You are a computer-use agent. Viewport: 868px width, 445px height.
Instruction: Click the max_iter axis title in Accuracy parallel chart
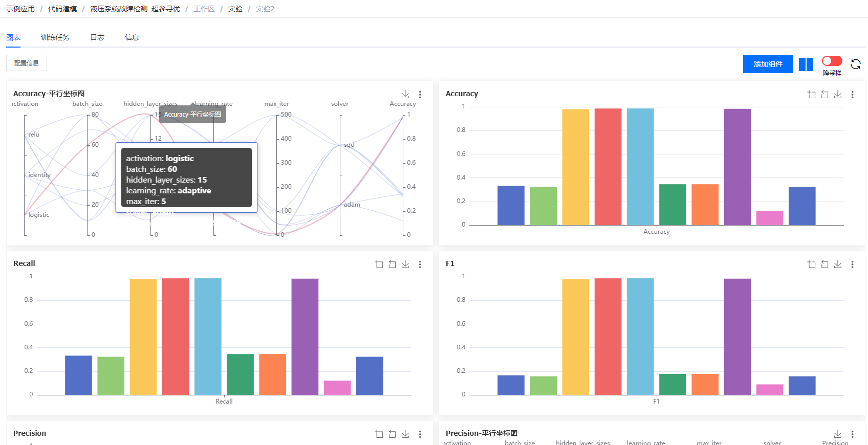coord(277,104)
